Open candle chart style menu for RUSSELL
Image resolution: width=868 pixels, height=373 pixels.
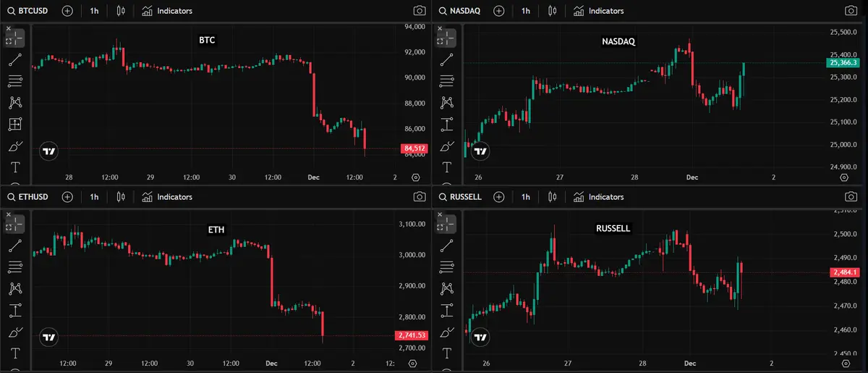552,196
